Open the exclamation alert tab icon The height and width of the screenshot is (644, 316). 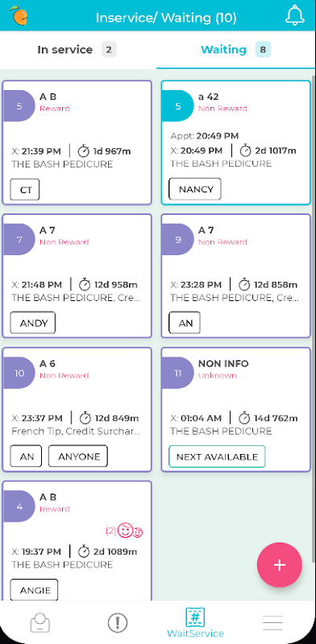pos(118,622)
